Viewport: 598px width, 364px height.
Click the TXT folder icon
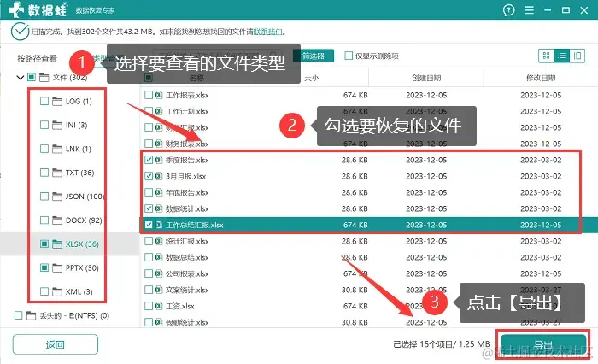[57, 173]
